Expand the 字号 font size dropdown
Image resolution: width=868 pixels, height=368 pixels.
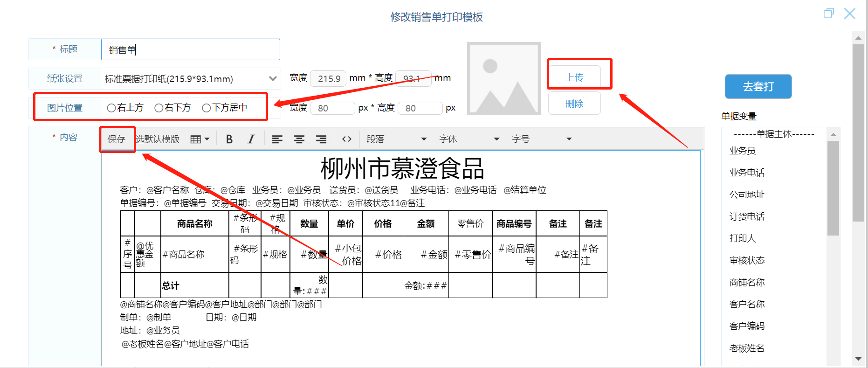[542, 139]
